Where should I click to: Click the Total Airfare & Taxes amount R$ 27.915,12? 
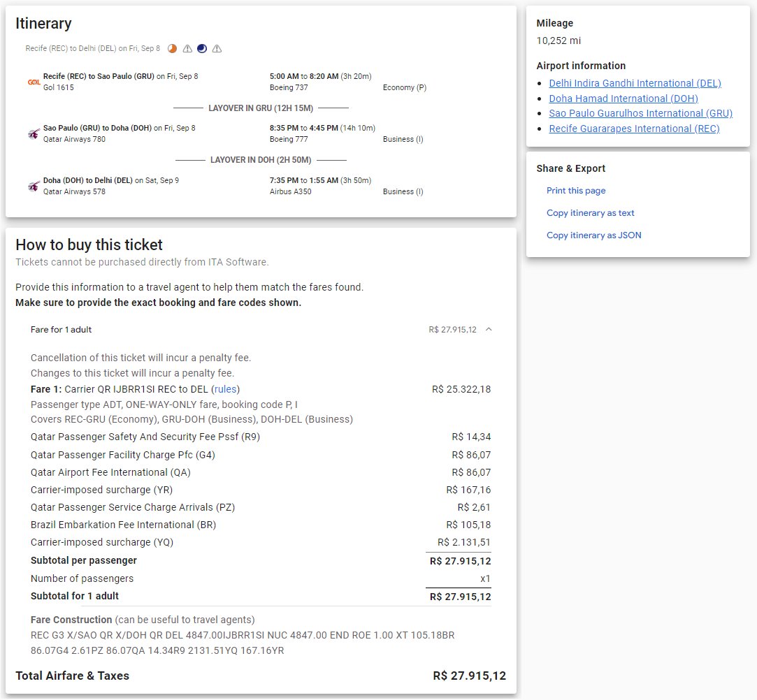(469, 676)
